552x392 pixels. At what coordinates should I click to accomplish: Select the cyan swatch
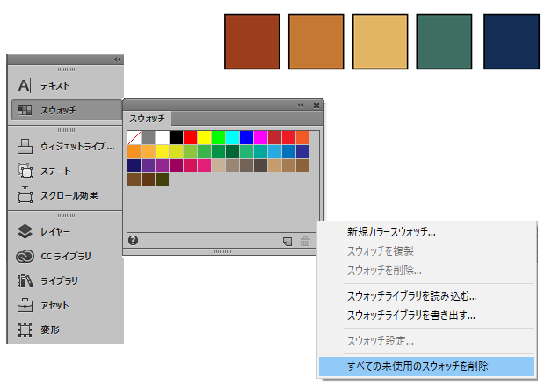[x=233, y=138]
